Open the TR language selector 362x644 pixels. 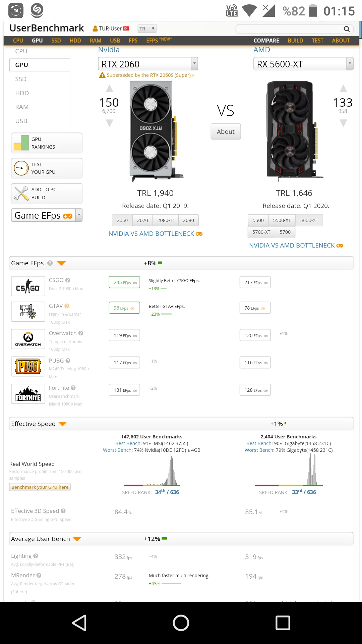[x=147, y=29]
